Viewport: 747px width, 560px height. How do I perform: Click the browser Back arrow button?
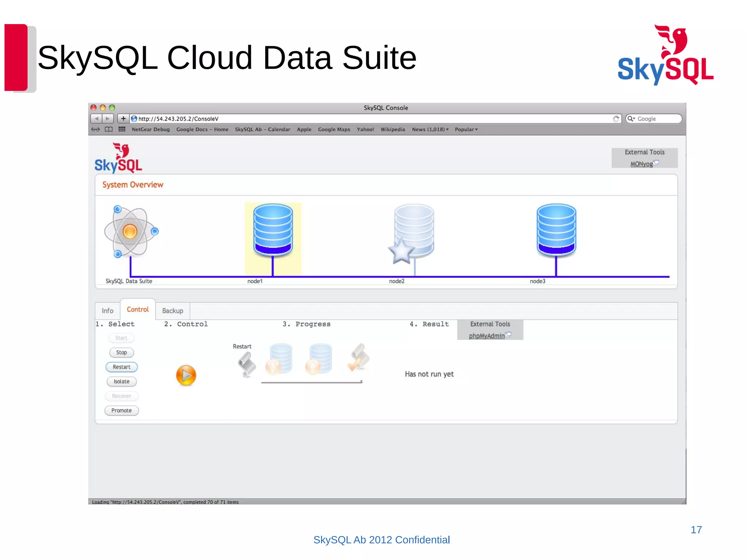96,118
